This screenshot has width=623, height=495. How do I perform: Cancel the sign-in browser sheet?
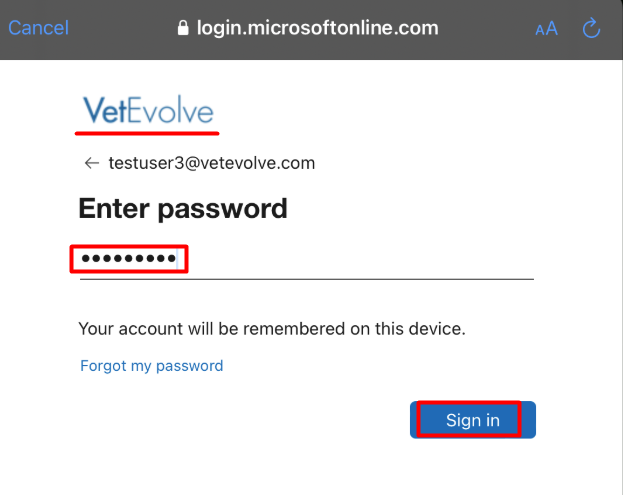[39, 28]
